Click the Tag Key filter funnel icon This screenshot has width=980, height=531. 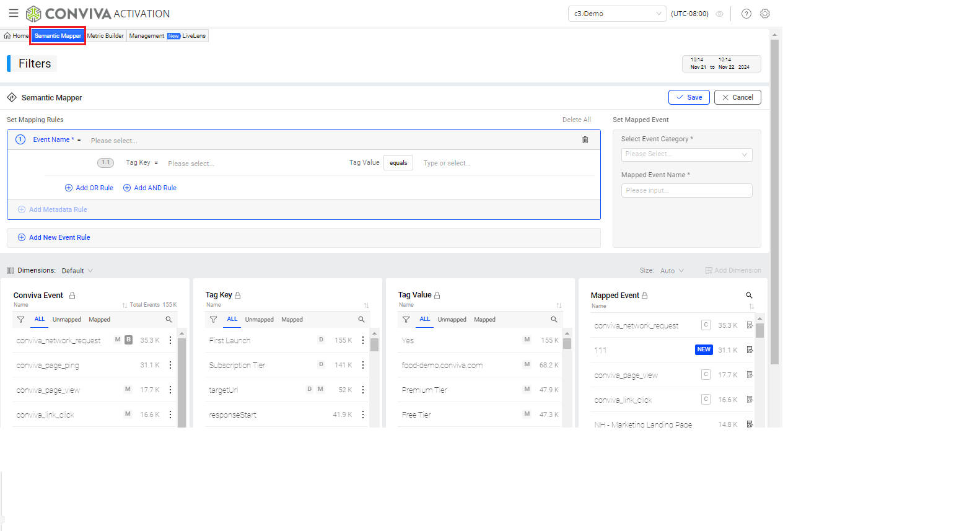coord(214,320)
